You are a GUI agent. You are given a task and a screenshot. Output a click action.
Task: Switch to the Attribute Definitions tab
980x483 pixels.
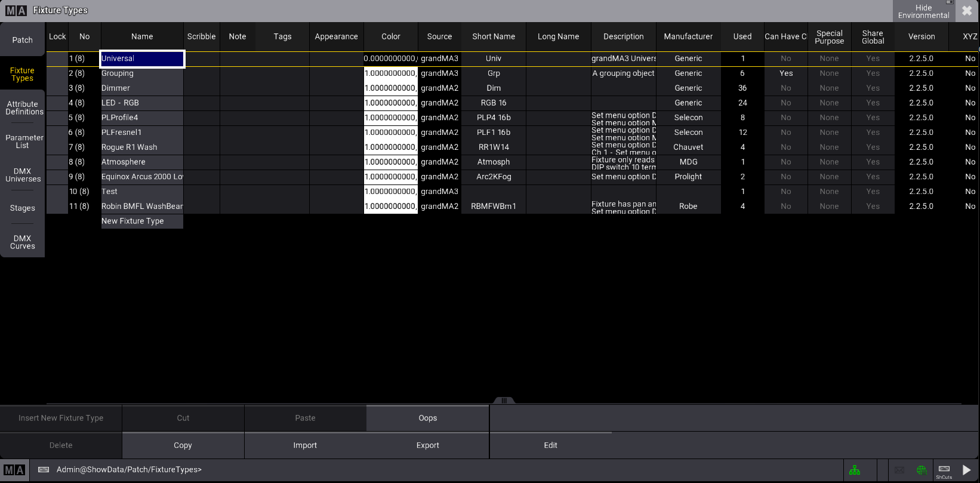23,108
